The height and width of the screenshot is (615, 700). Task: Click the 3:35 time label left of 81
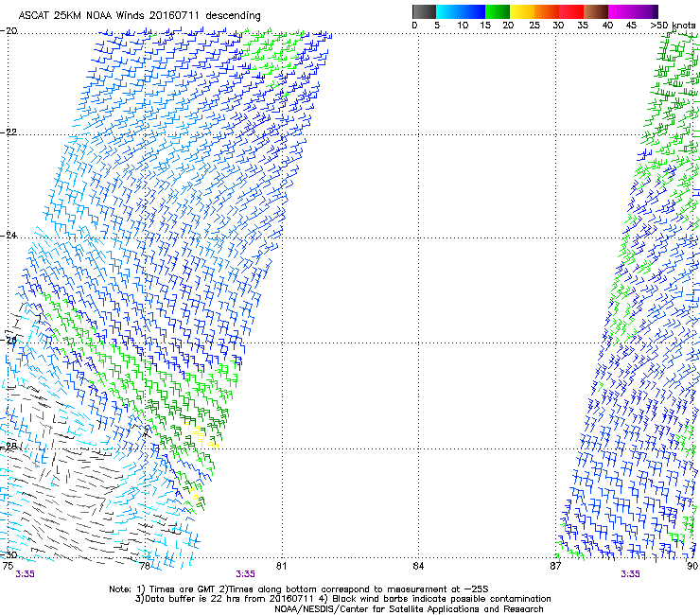coord(246,574)
